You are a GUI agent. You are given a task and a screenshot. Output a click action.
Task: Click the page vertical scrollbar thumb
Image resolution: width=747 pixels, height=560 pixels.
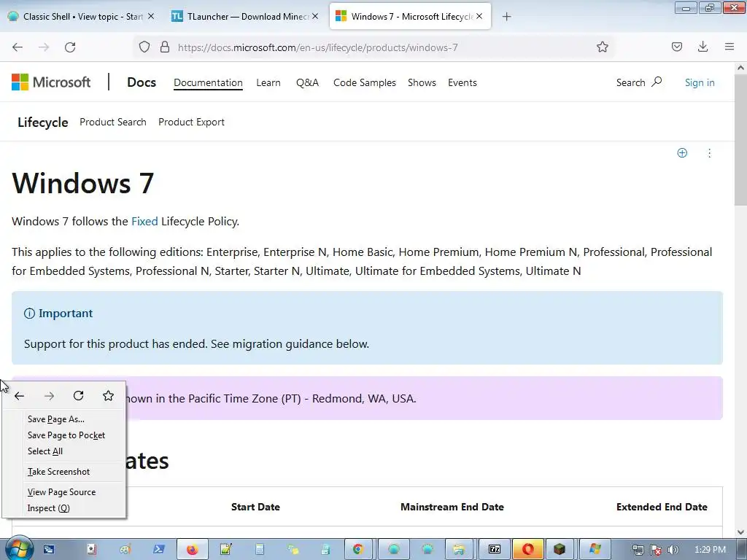coord(740,141)
